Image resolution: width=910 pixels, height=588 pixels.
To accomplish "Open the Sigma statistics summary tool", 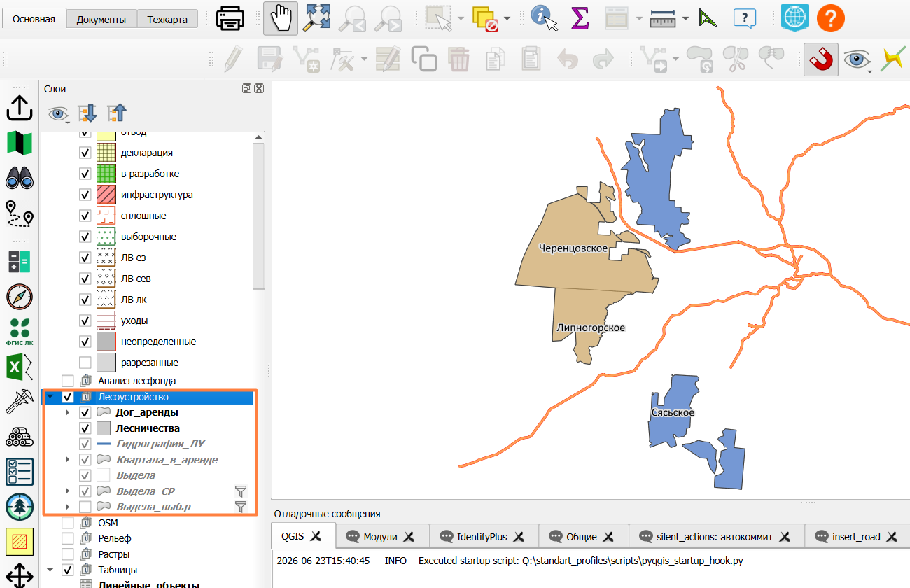I will (580, 18).
